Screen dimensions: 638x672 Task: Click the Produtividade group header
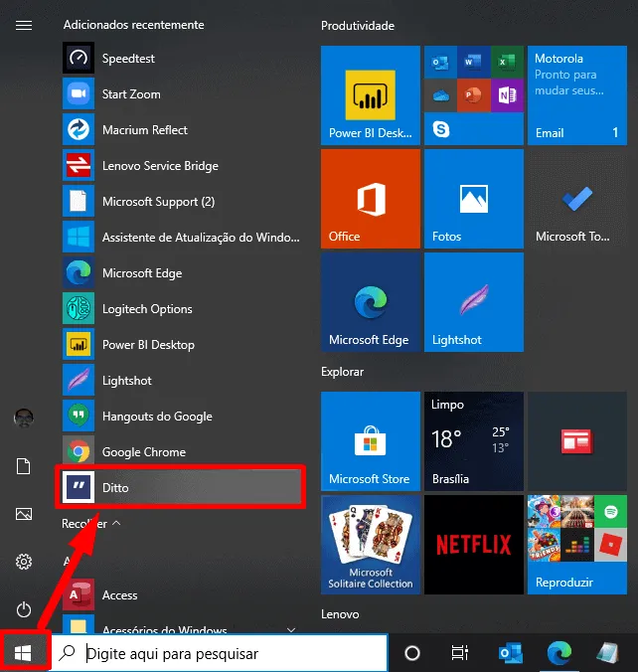[358, 26]
